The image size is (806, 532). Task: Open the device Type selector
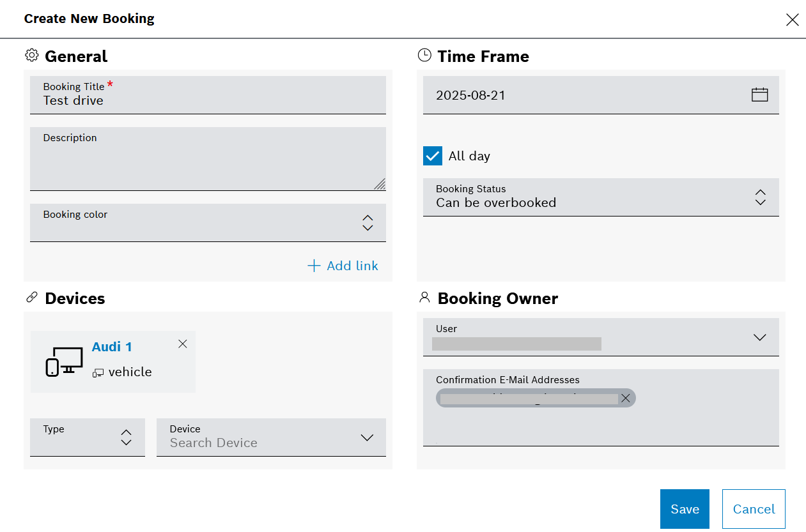tap(126, 437)
